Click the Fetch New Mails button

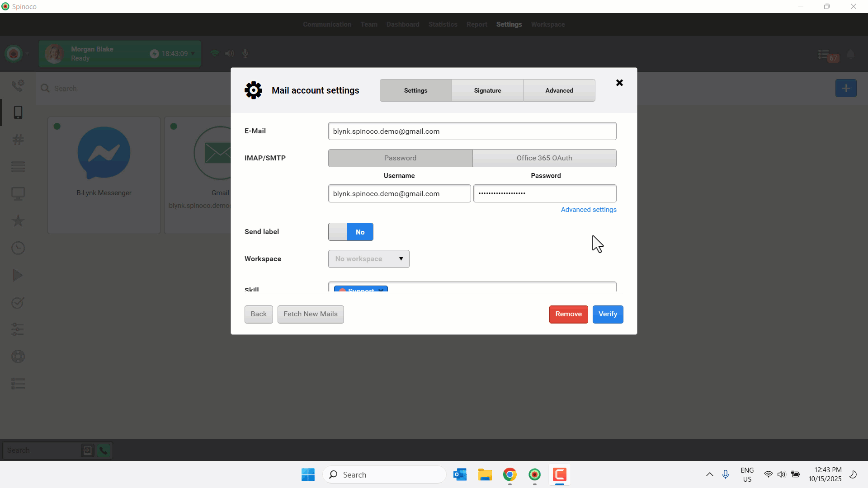(x=310, y=314)
